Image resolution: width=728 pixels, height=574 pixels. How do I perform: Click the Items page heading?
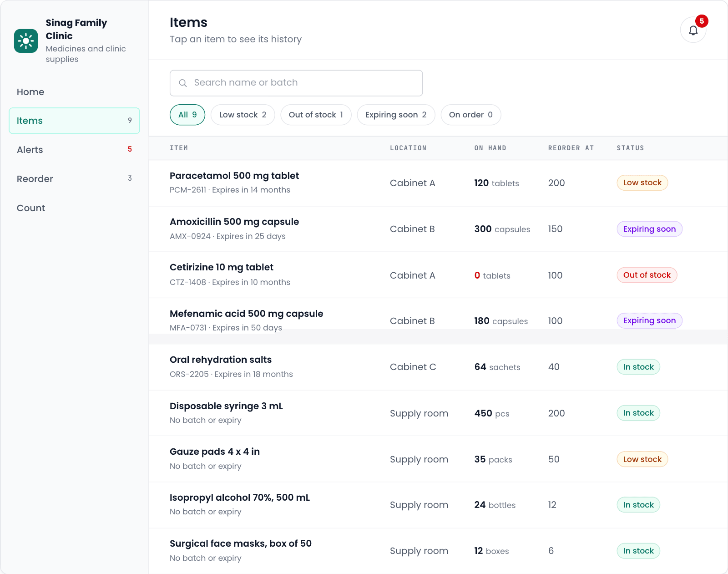click(188, 22)
